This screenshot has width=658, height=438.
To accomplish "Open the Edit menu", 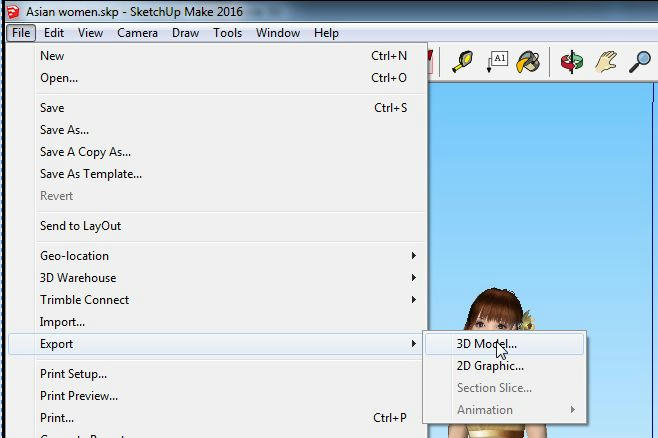I will pos(54,33).
